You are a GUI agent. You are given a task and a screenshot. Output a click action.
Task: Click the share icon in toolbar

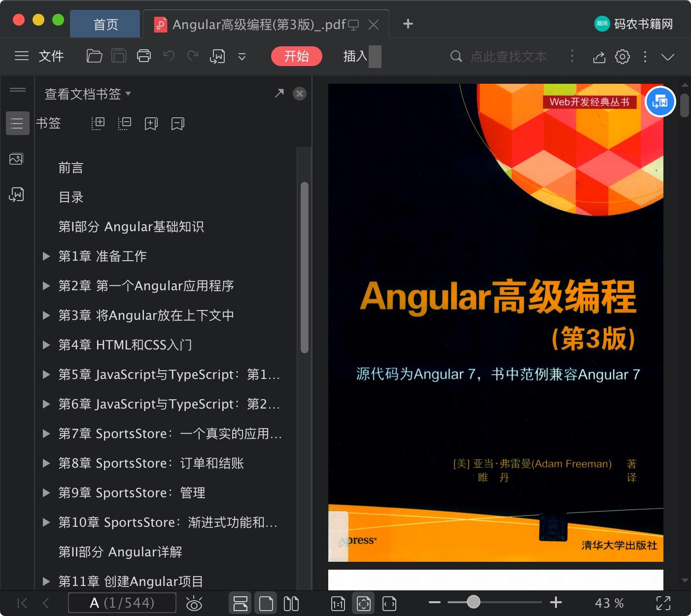(599, 57)
